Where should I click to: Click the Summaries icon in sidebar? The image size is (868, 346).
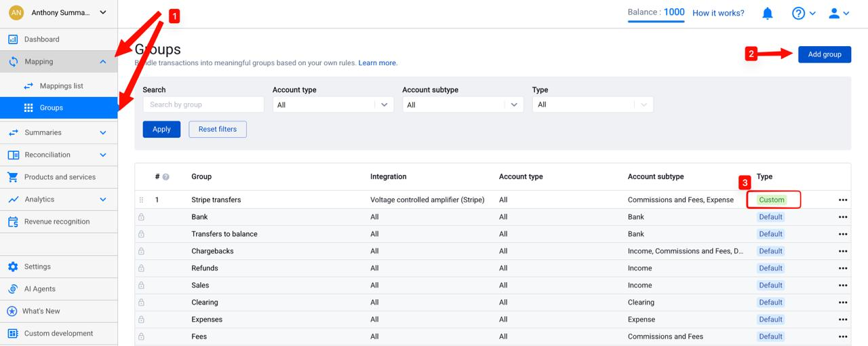point(13,133)
